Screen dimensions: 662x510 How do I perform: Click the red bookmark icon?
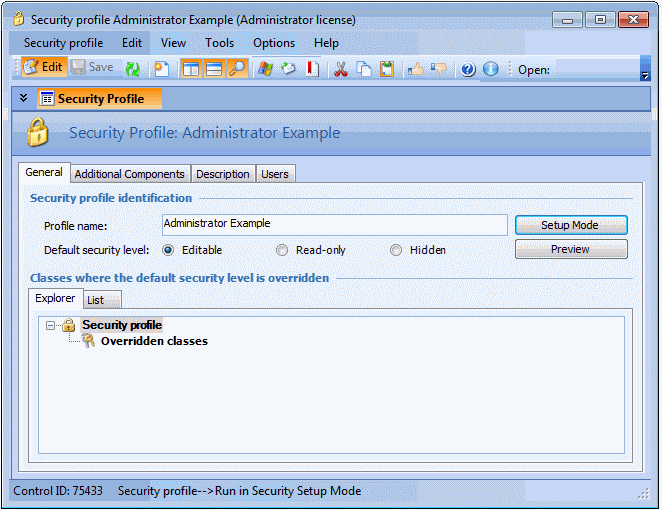(312, 69)
